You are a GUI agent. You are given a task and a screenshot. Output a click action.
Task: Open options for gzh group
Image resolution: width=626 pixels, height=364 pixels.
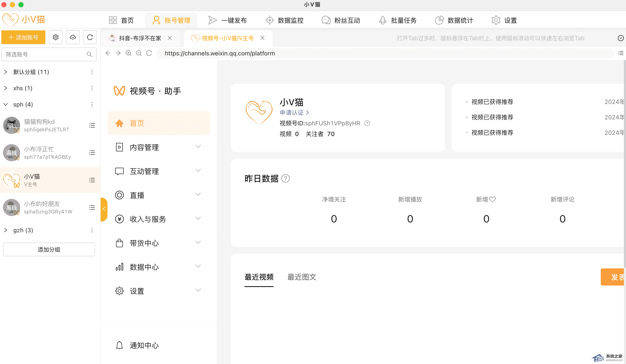click(92, 230)
